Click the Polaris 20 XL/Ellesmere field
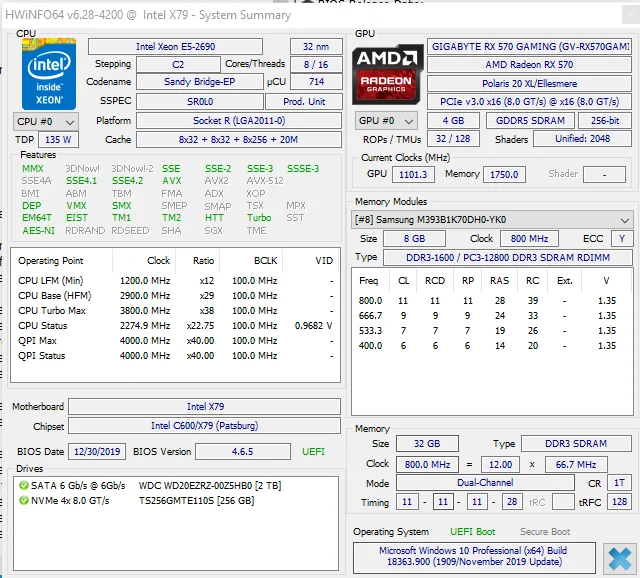 (529, 83)
